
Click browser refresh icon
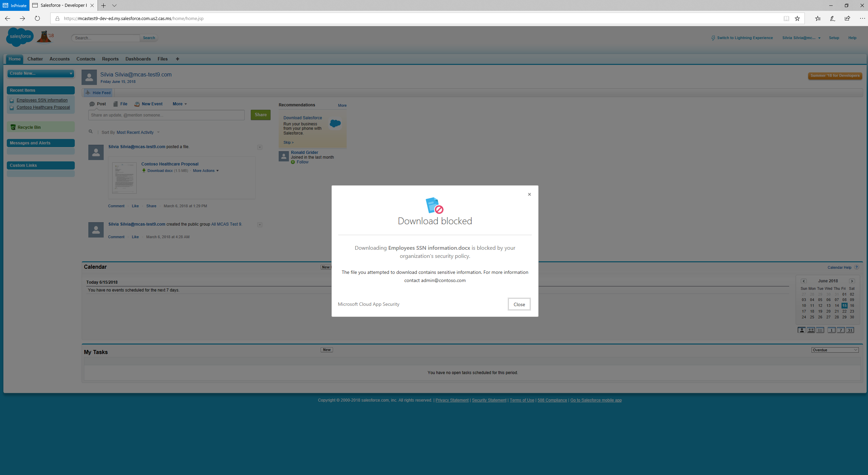point(37,18)
